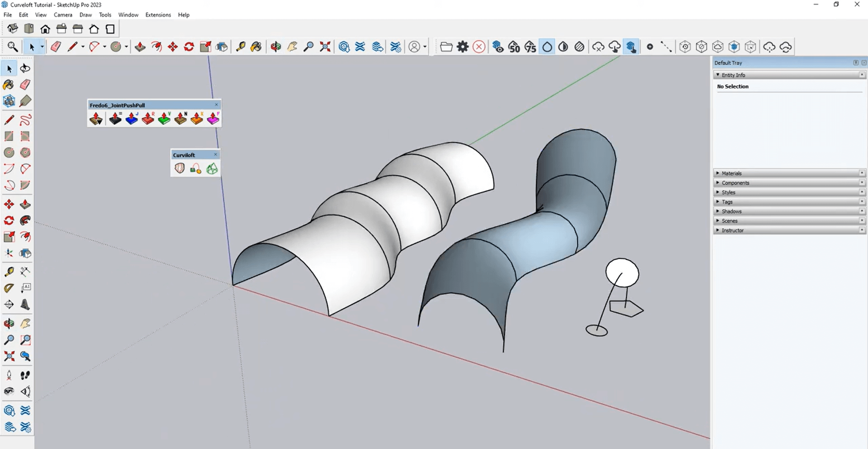Click the red circled X toolbar icon
The image size is (868, 449).
479,47
